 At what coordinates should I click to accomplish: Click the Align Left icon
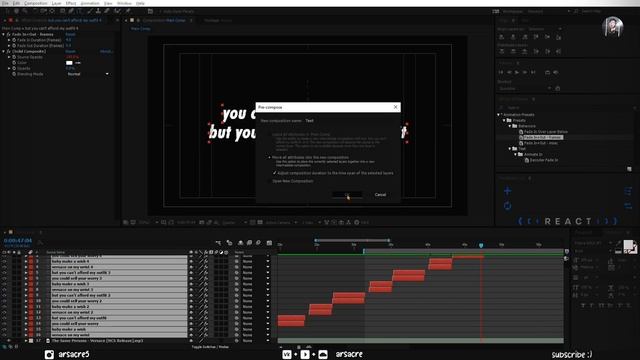point(502,37)
